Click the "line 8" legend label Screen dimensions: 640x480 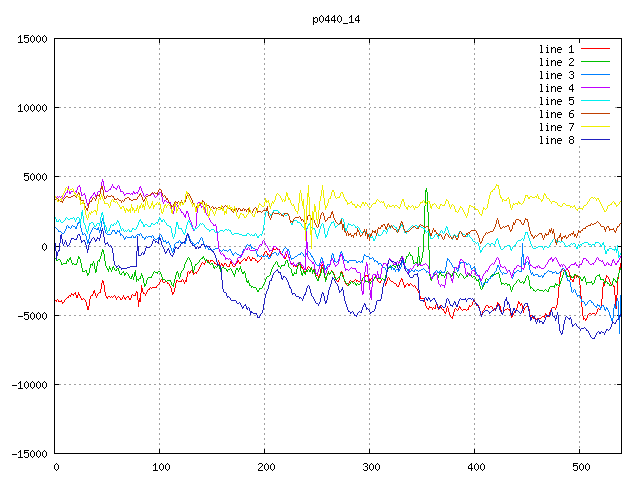click(556, 140)
